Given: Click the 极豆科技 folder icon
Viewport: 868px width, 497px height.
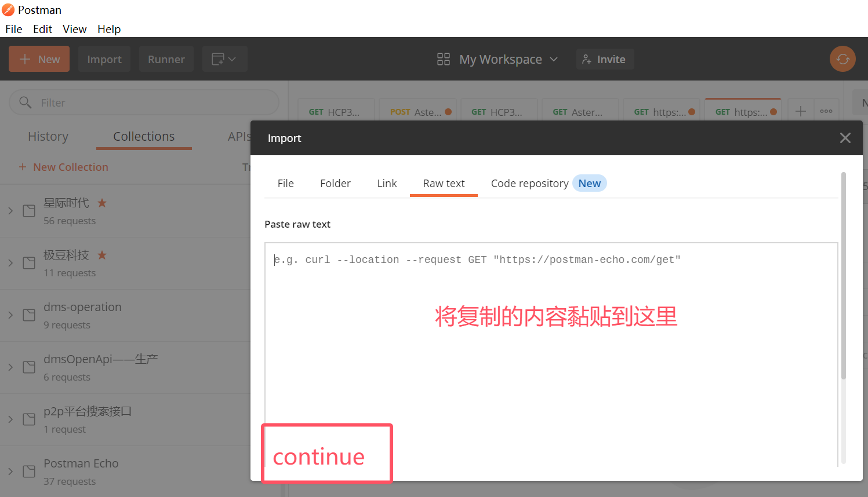Looking at the screenshot, I should (x=29, y=263).
